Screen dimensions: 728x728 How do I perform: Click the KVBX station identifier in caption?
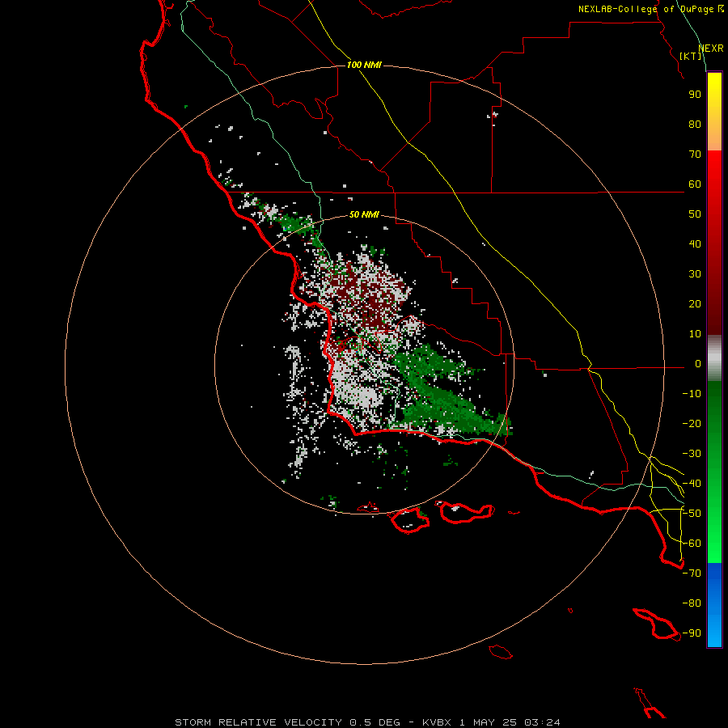point(437,722)
